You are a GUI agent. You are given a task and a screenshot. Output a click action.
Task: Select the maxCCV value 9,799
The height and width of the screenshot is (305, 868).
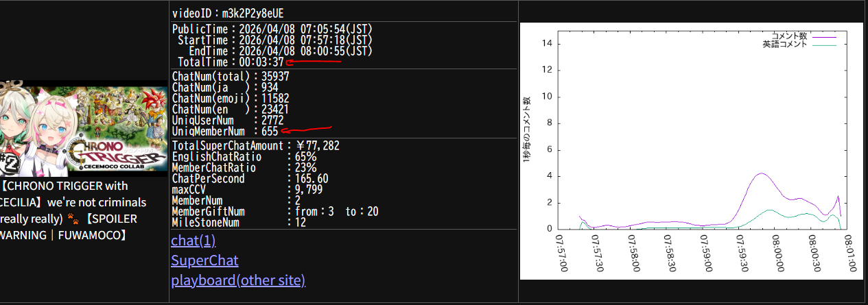point(308,190)
